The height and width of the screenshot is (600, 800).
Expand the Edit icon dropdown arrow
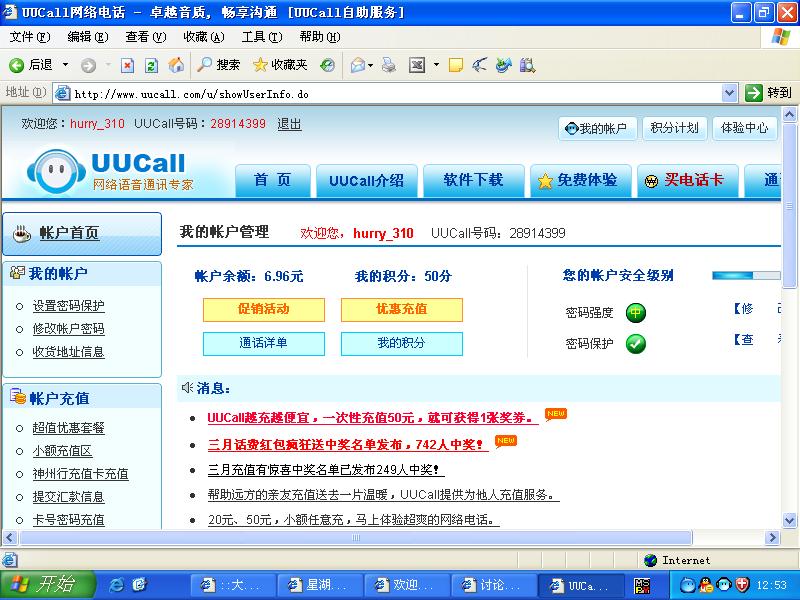point(436,65)
